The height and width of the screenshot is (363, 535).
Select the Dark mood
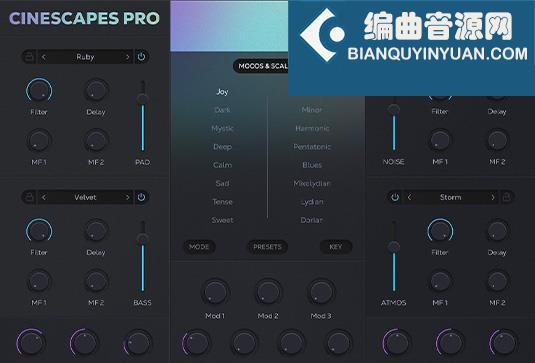click(x=222, y=110)
